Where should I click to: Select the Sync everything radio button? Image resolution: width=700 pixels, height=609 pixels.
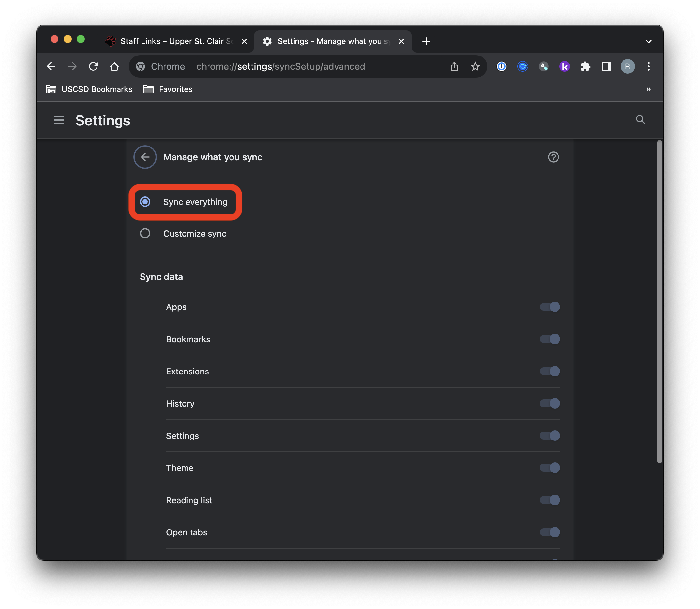click(x=145, y=202)
